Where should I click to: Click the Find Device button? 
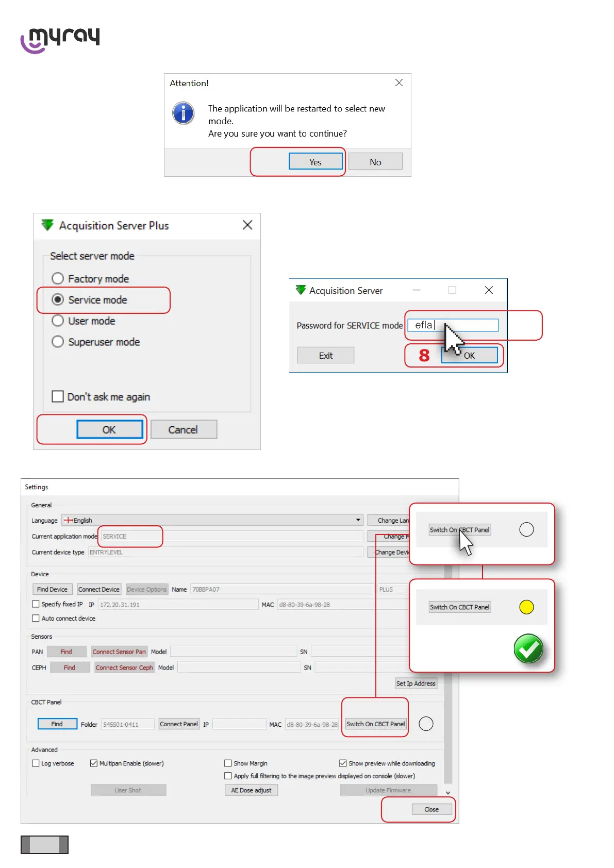click(52, 589)
